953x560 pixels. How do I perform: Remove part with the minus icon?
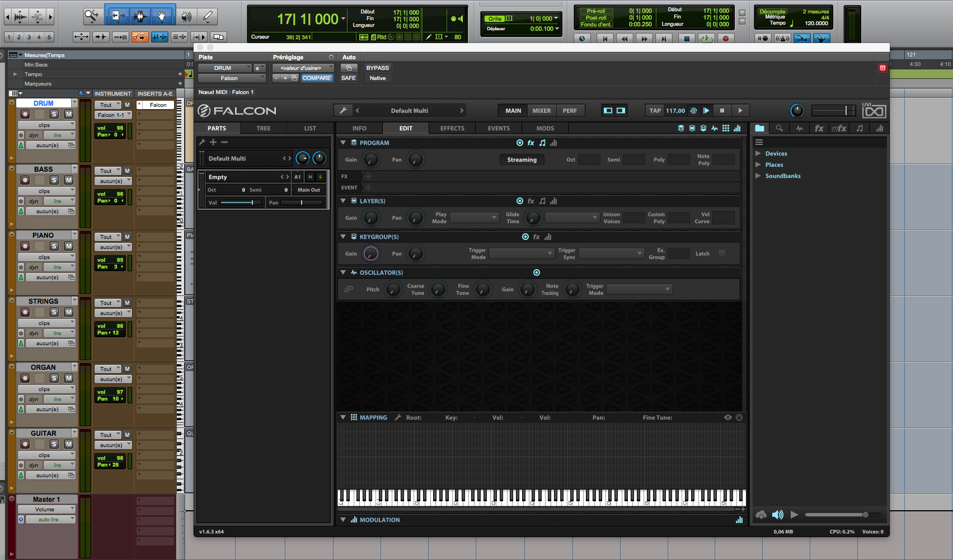[224, 142]
